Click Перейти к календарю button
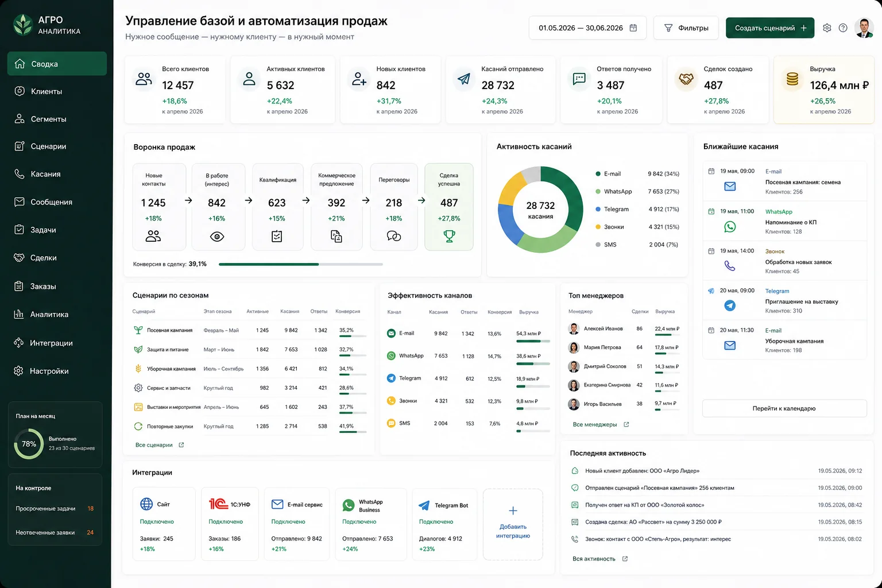This screenshot has width=882, height=588. (x=784, y=408)
